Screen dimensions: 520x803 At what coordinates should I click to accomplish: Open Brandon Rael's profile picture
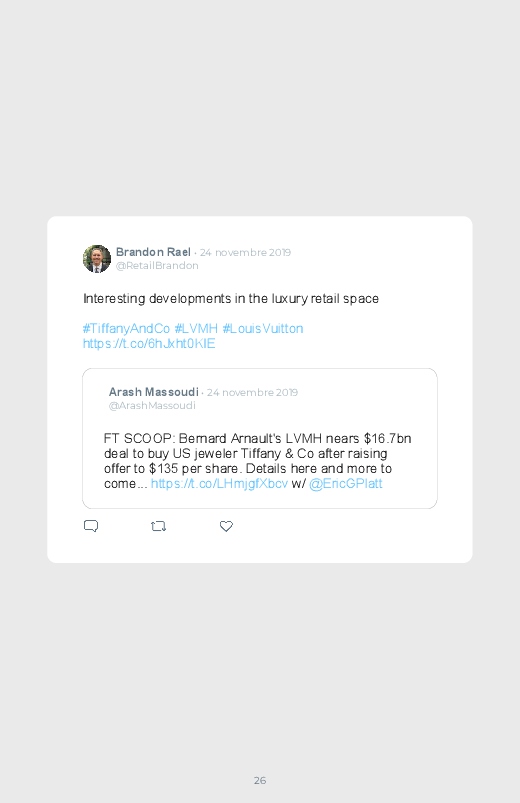(97, 259)
